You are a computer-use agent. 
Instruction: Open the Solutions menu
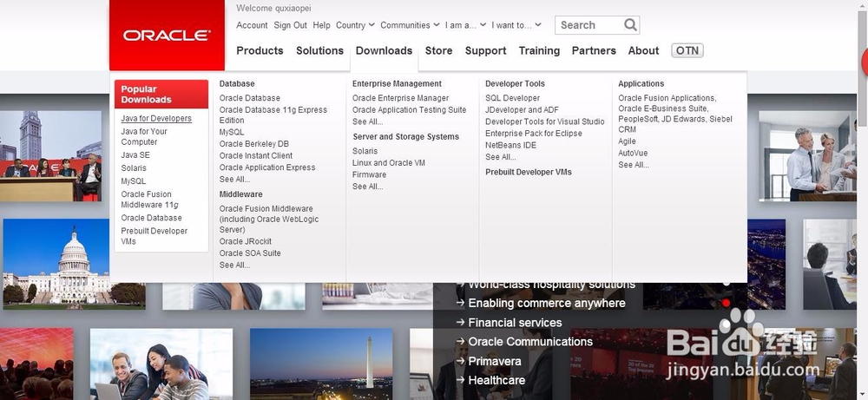coord(319,50)
